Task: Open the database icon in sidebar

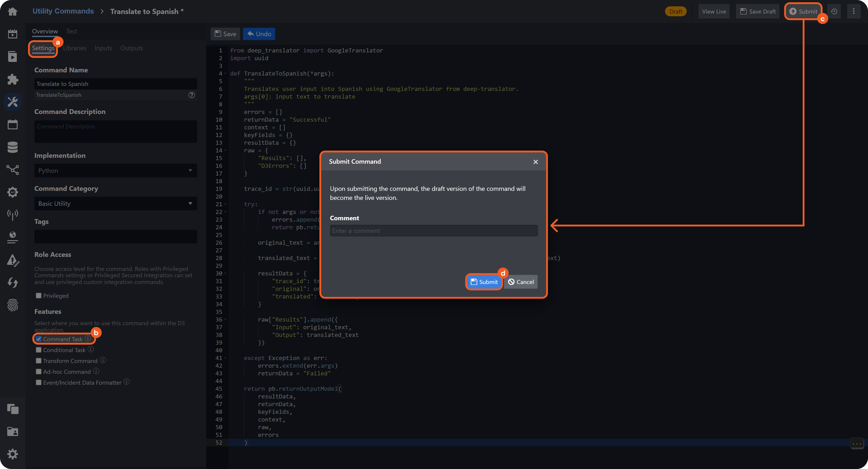Action: [x=12, y=147]
